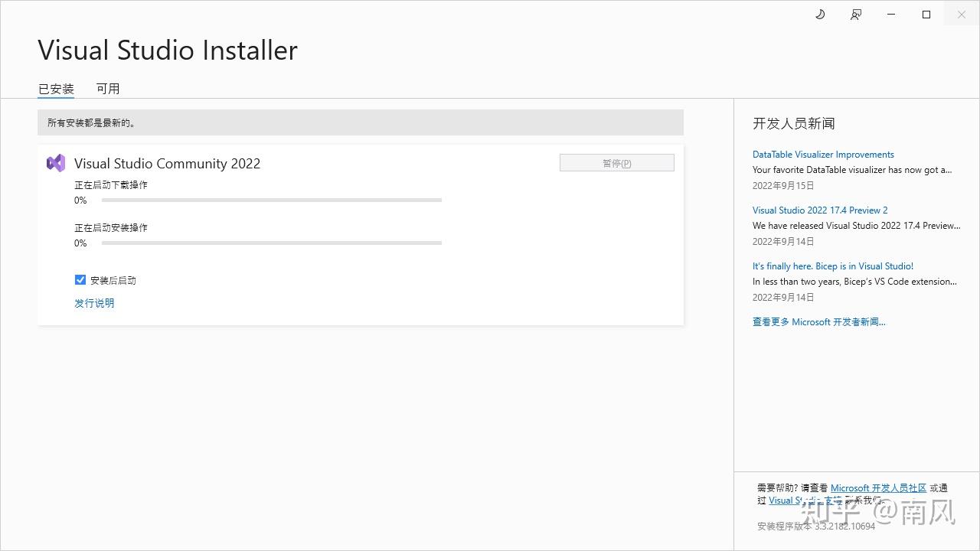Open feedback using the chat person icon
Viewport: 980px width, 551px height.
(855, 14)
